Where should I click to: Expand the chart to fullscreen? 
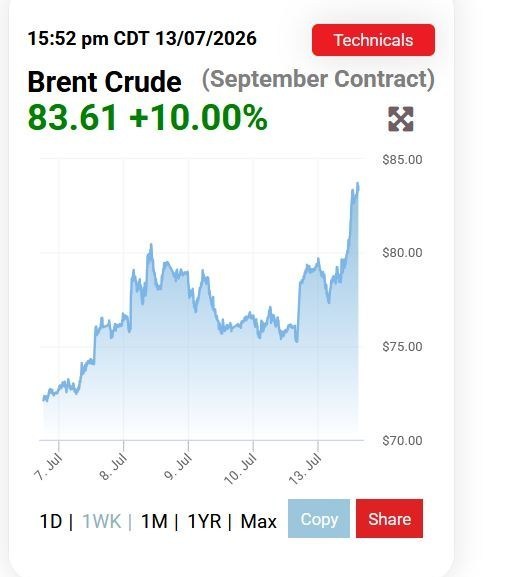(401, 119)
